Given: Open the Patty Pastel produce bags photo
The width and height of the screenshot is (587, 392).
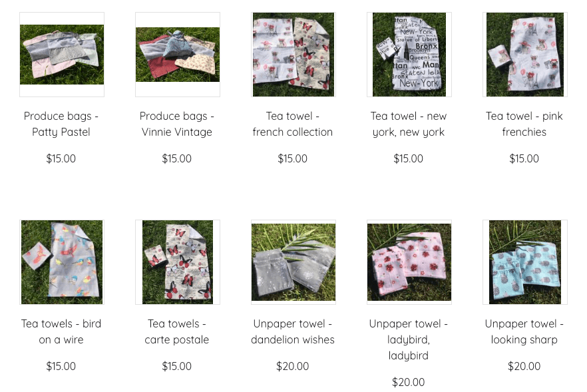Looking at the screenshot, I should [x=62, y=55].
